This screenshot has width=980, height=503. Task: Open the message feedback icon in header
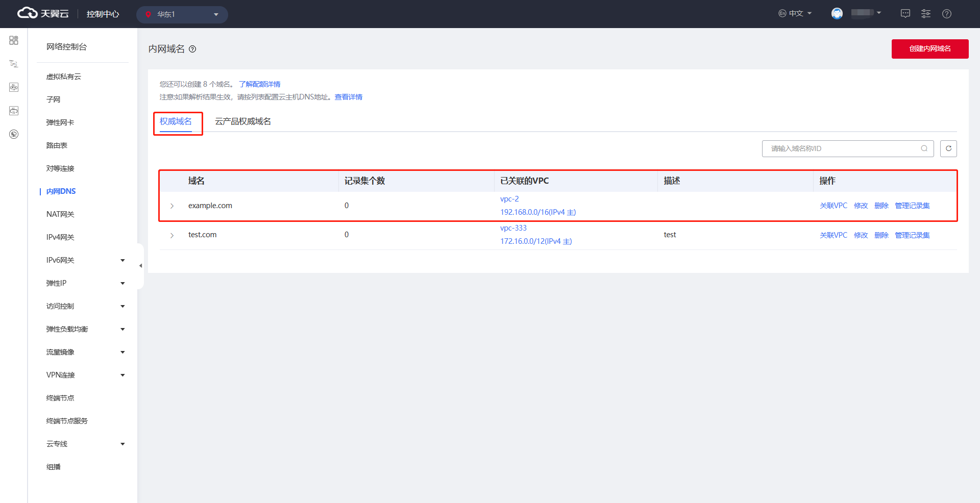[x=905, y=14]
